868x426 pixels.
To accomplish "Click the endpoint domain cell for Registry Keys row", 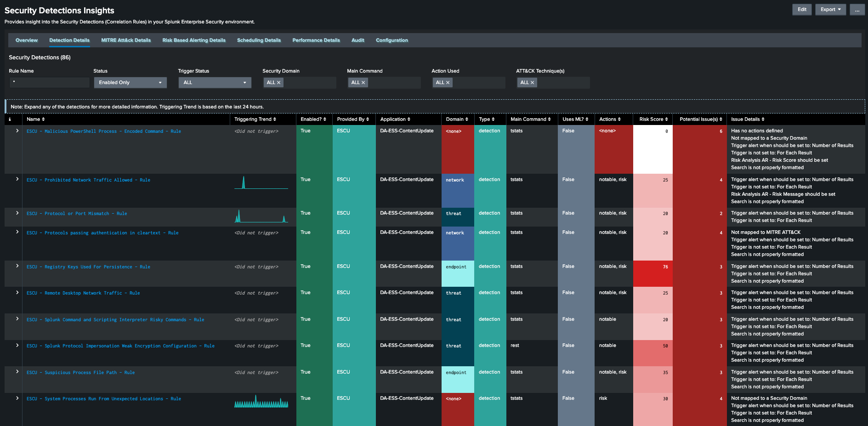I will click(x=458, y=274).
